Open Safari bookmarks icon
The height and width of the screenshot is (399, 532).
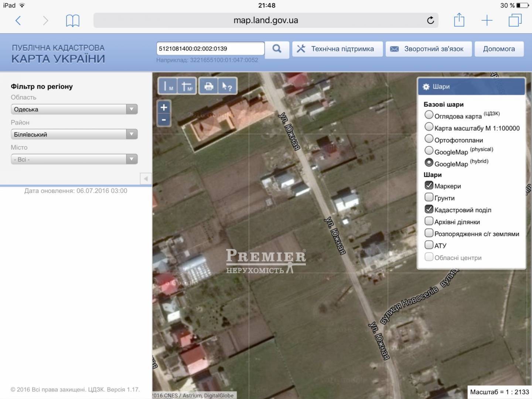[x=72, y=21]
